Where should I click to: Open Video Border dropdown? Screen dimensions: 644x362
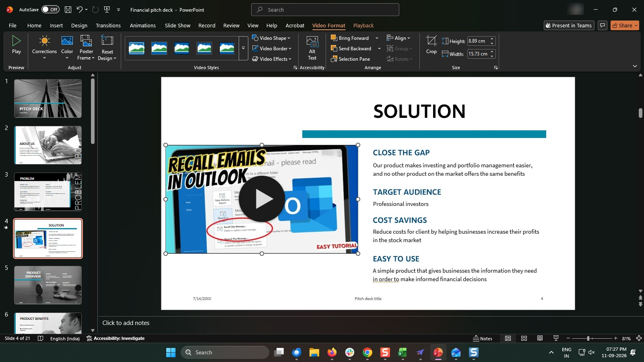tap(272, 48)
